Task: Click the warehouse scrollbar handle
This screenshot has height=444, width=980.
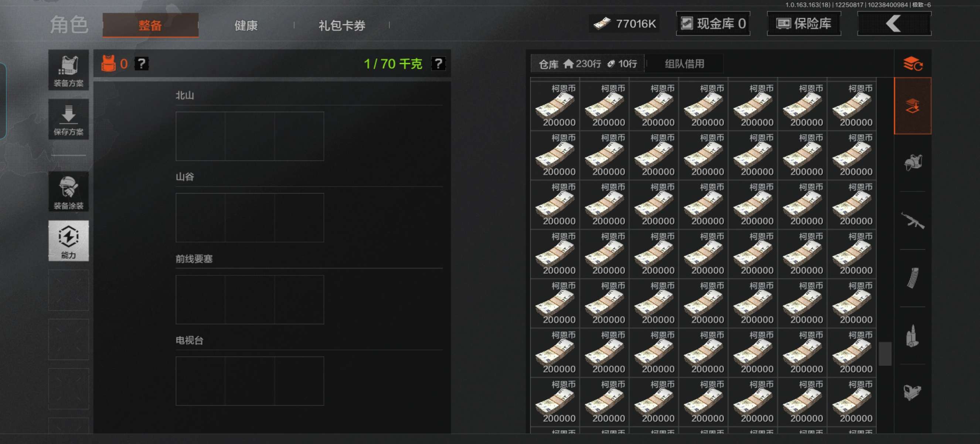Action: 885,354
